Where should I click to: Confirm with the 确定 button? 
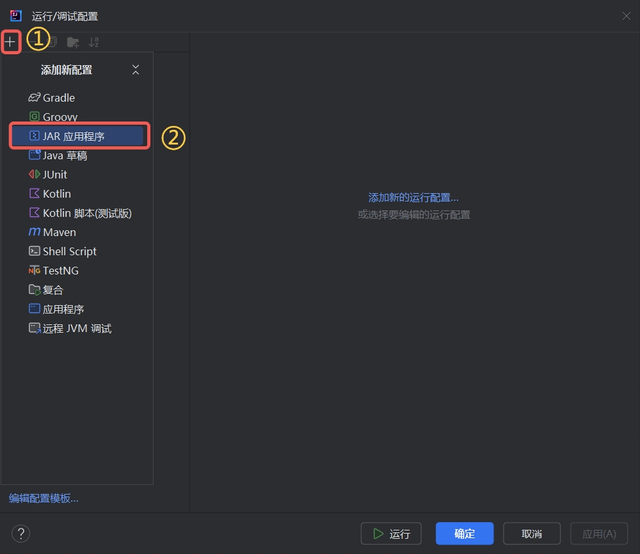tap(464, 533)
